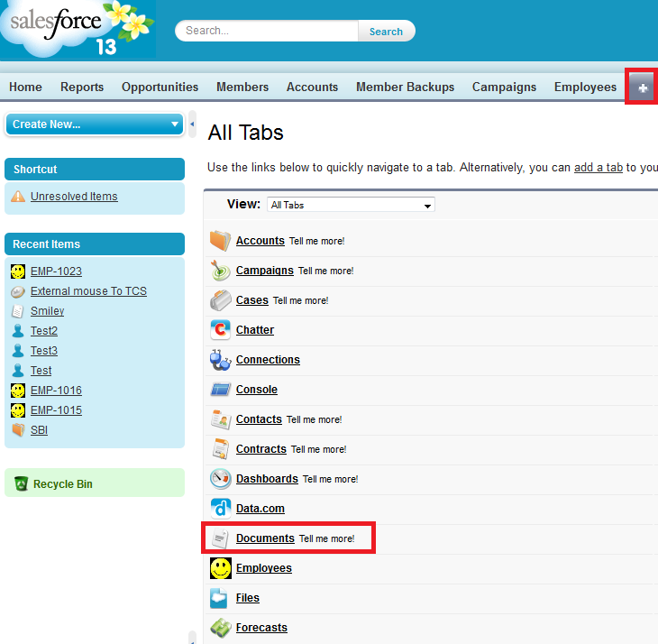Click the folder icon beside SBI
The width and height of the screenshot is (658, 644).
(x=18, y=430)
